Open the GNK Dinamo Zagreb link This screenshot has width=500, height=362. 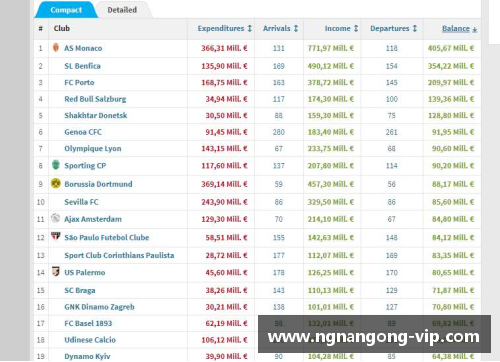click(x=99, y=307)
